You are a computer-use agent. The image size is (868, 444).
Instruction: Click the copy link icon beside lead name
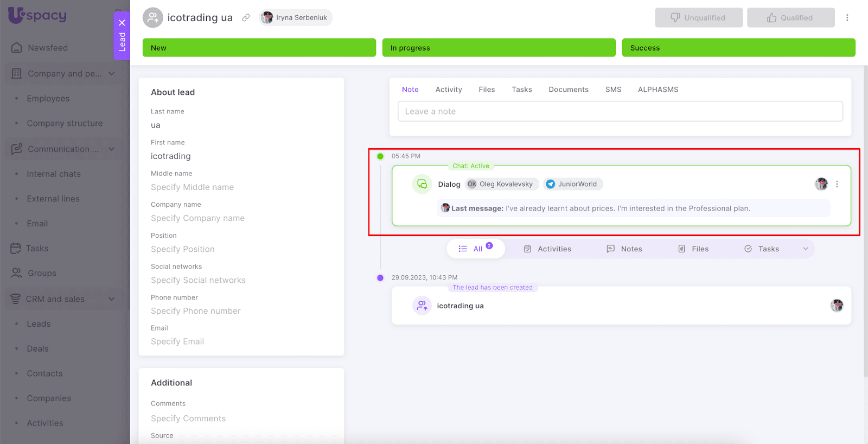(246, 18)
